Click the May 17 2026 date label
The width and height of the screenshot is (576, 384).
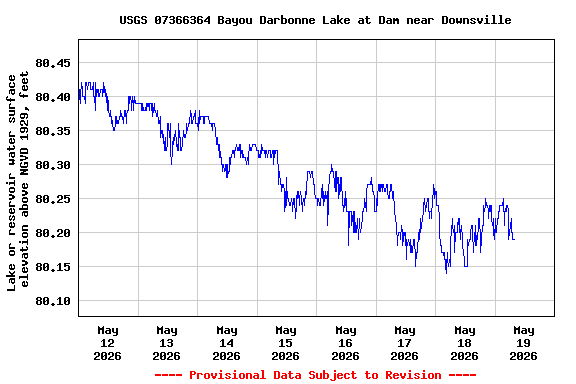(x=404, y=343)
